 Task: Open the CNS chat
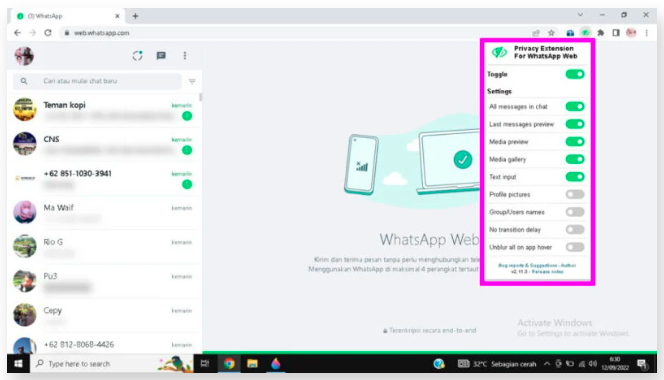pyautogui.click(x=104, y=144)
